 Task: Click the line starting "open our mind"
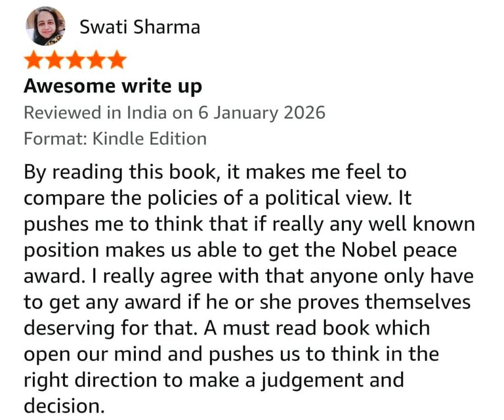coord(232,354)
